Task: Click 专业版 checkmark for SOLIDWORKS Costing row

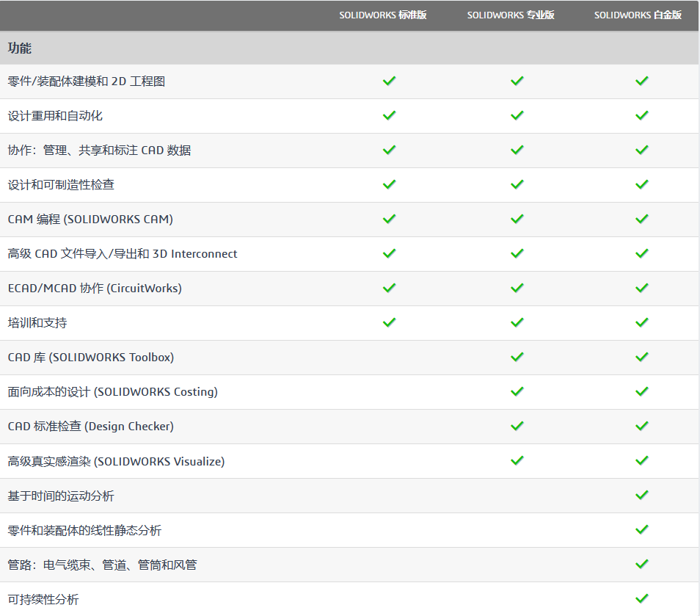Action: click(517, 391)
